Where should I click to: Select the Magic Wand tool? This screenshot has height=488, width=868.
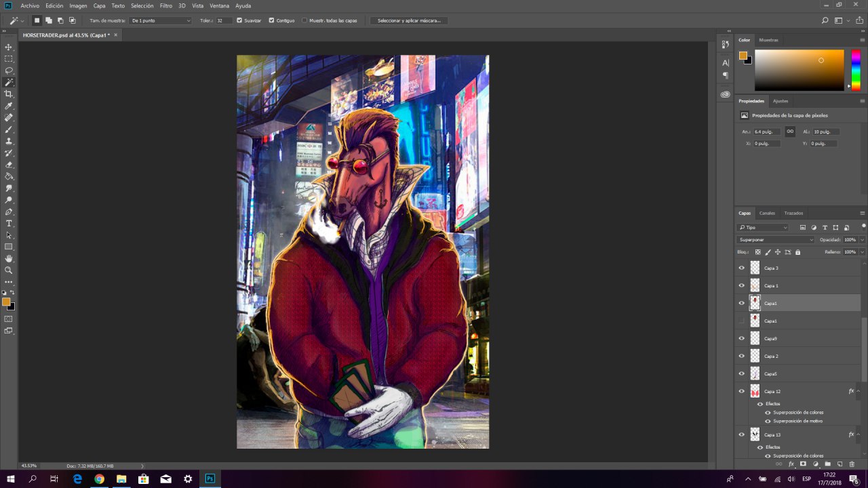click(9, 82)
